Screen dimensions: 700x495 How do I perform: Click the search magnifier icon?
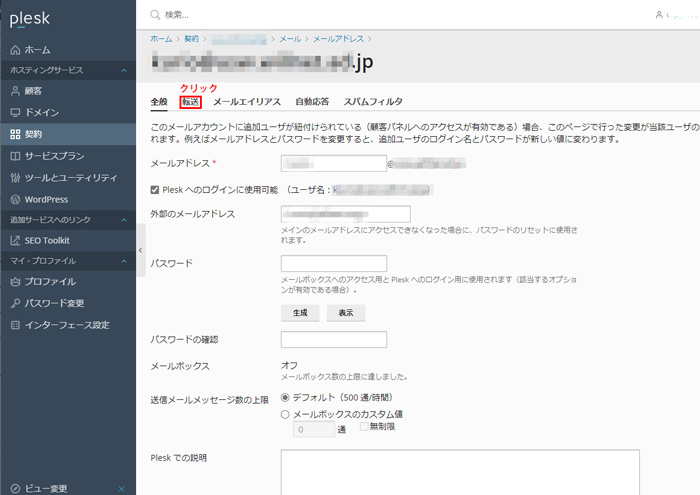[x=154, y=15]
